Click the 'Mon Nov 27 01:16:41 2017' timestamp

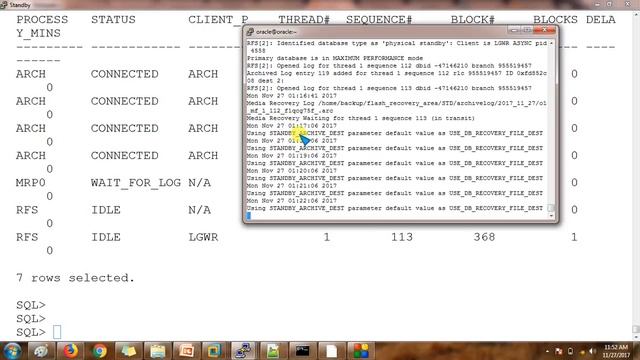(291, 96)
